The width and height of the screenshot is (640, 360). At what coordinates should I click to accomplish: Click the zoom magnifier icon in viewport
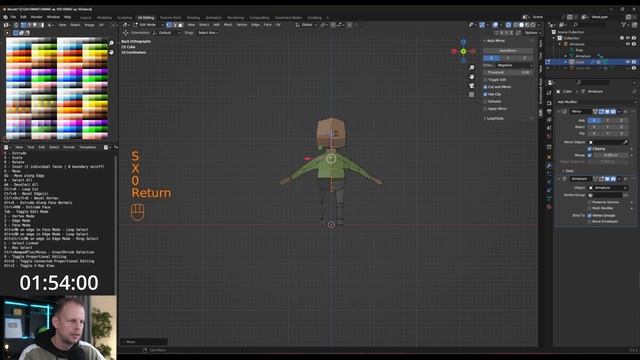[x=472, y=68]
